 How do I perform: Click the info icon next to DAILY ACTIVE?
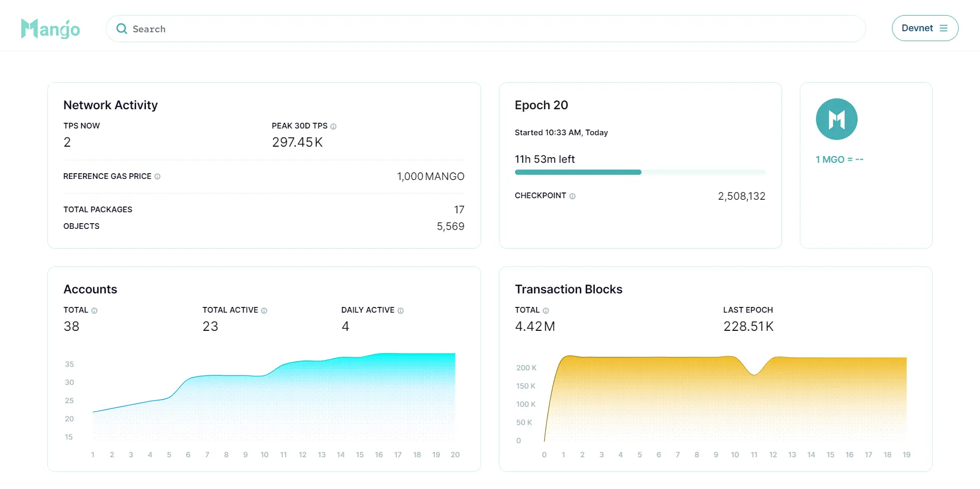click(400, 310)
